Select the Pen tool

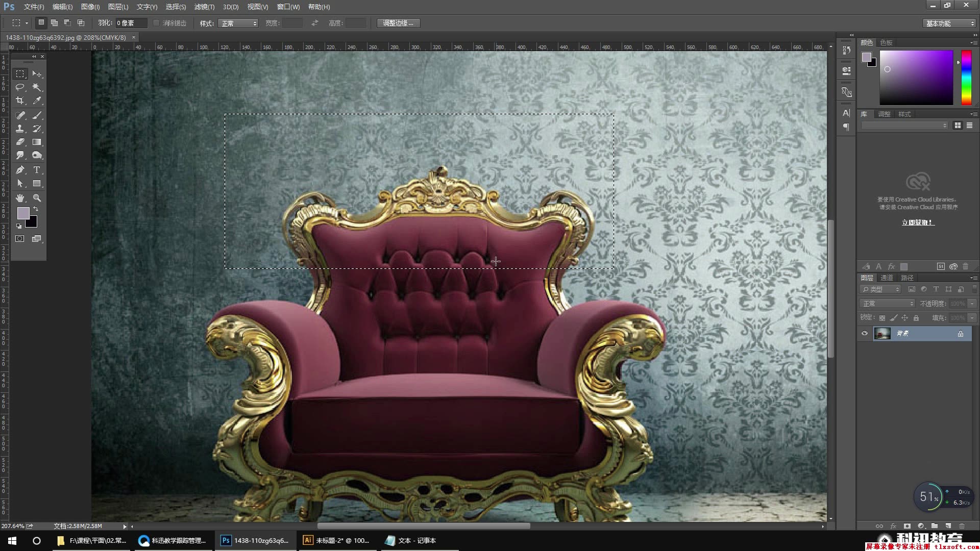[20, 170]
